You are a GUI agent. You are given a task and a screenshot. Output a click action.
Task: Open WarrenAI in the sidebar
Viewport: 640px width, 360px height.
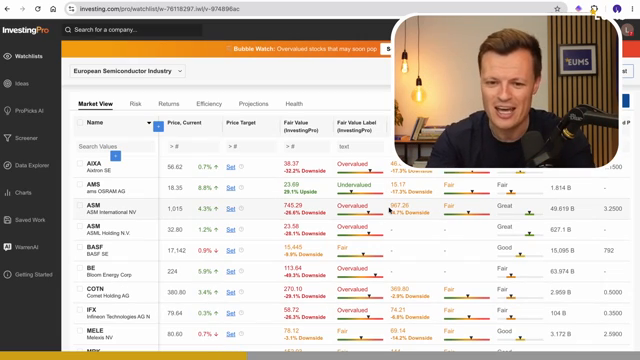(x=20, y=247)
